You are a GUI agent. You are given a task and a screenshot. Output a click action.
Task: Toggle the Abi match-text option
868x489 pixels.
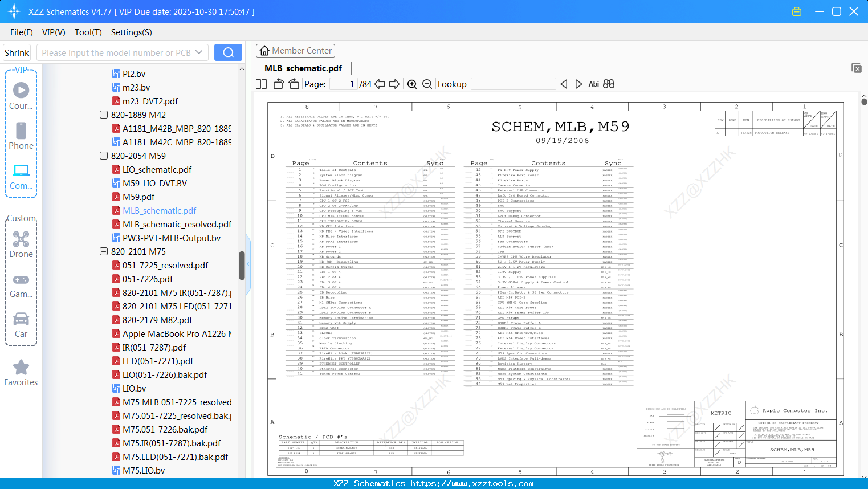pyautogui.click(x=593, y=84)
